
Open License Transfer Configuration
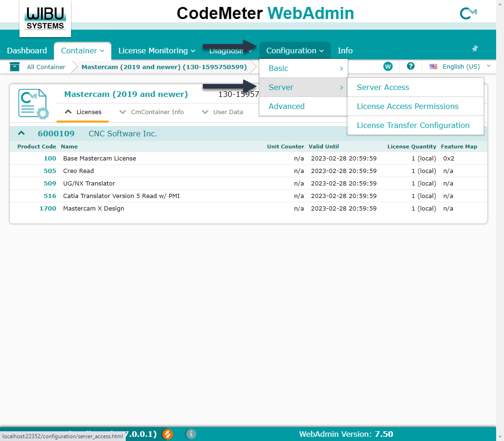pos(415,125)
